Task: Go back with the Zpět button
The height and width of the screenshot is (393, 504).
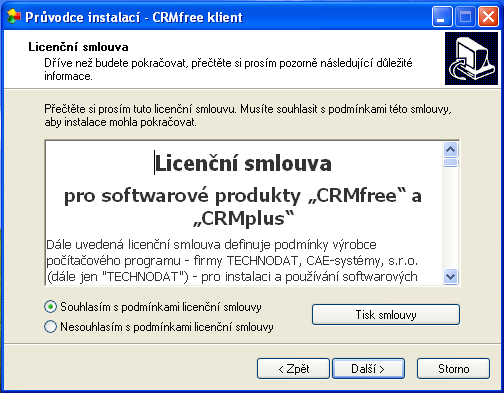Action: [x=293, y=369]
